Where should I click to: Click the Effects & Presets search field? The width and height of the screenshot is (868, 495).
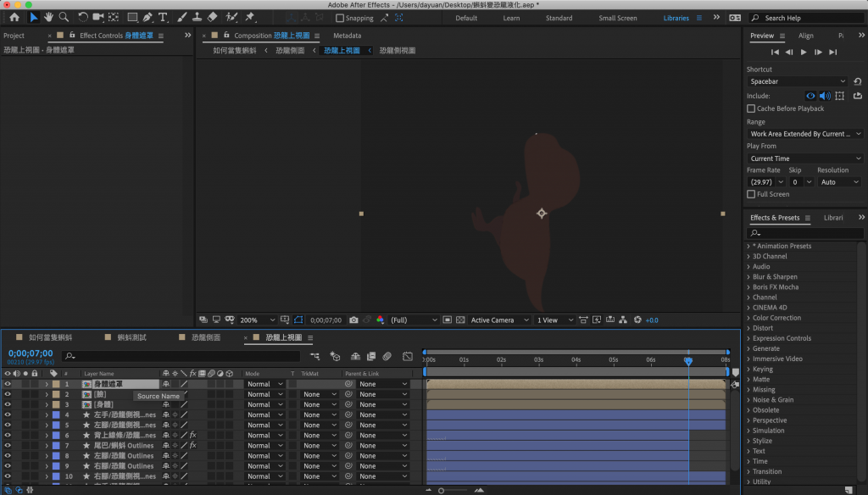[x=804, y=233]
